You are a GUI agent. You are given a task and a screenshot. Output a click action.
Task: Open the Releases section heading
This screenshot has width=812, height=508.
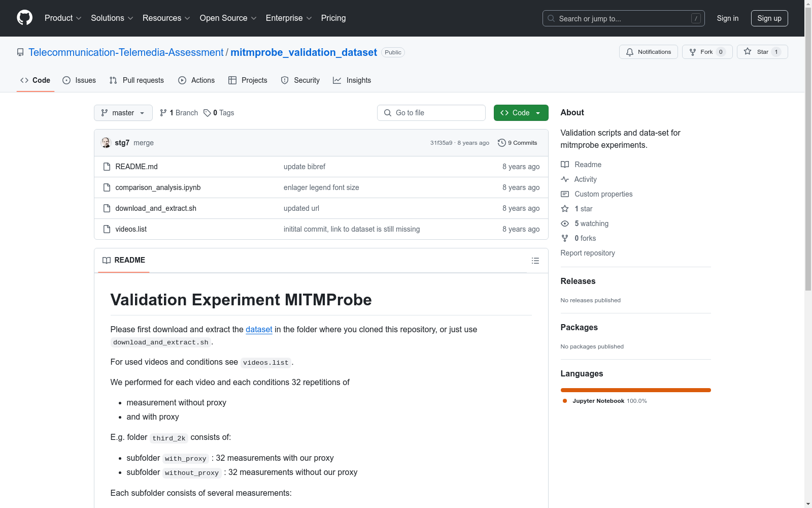pos(578,281)
